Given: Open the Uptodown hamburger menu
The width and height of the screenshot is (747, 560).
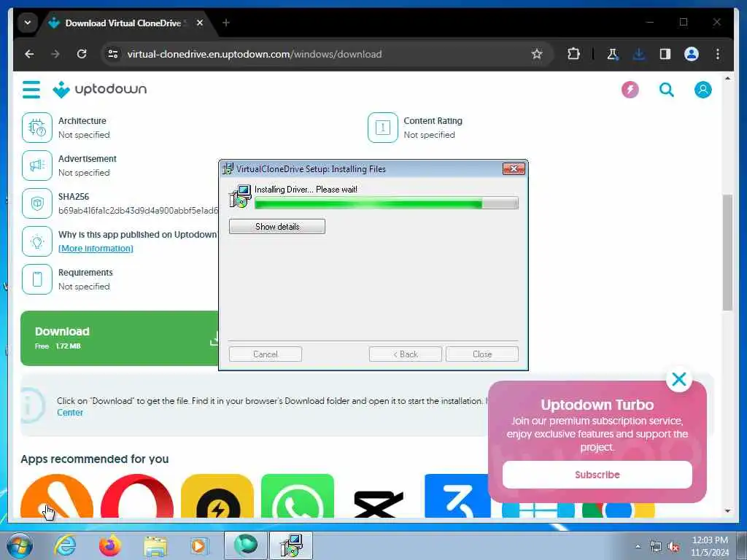Looking at the screenshot, I should coord(31,89).
